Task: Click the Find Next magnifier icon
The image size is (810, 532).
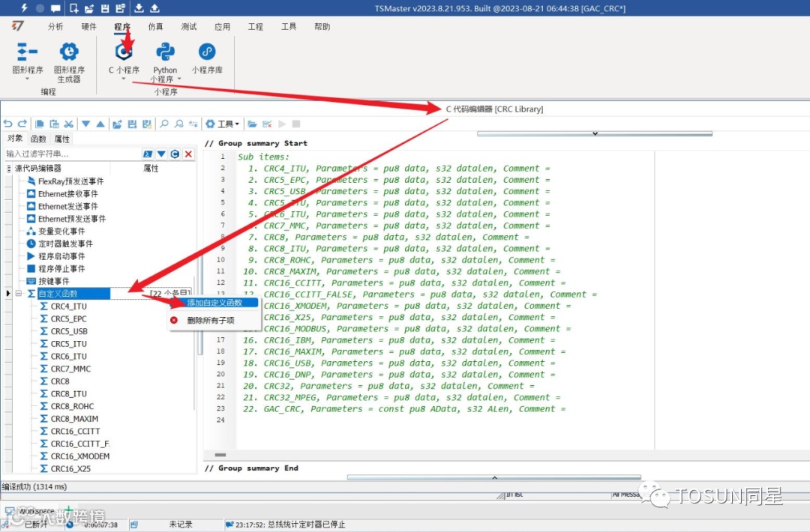Action: click(x=178, y=124)
